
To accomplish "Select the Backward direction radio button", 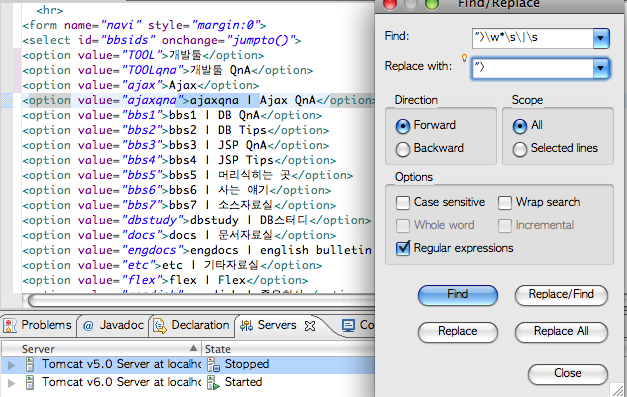I will point(403,149).
